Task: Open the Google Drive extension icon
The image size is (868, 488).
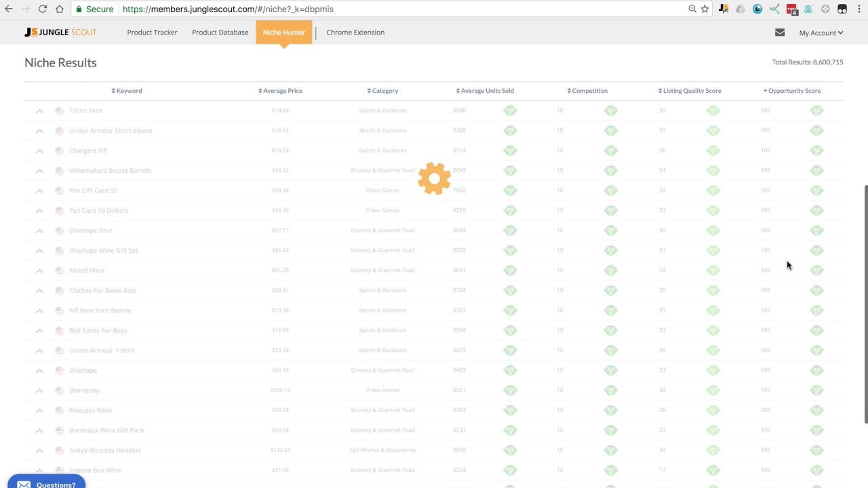Action: 741,9
